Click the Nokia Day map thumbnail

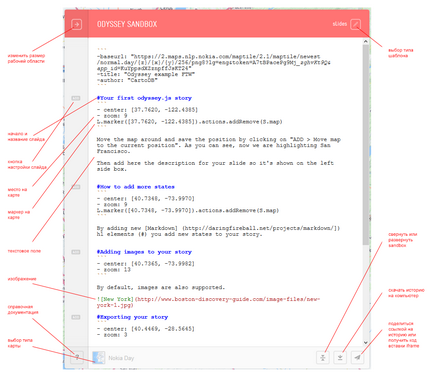coord(99,358)
